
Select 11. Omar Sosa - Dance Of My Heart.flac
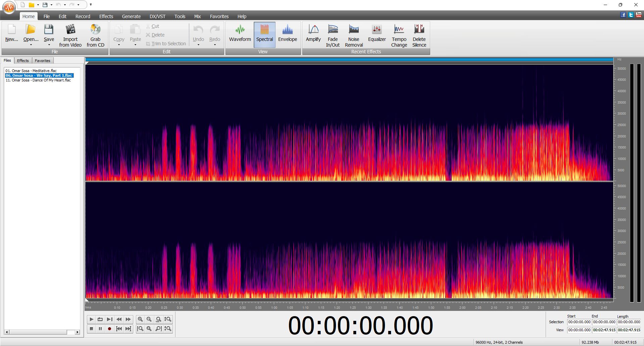(x=38, y=80)
